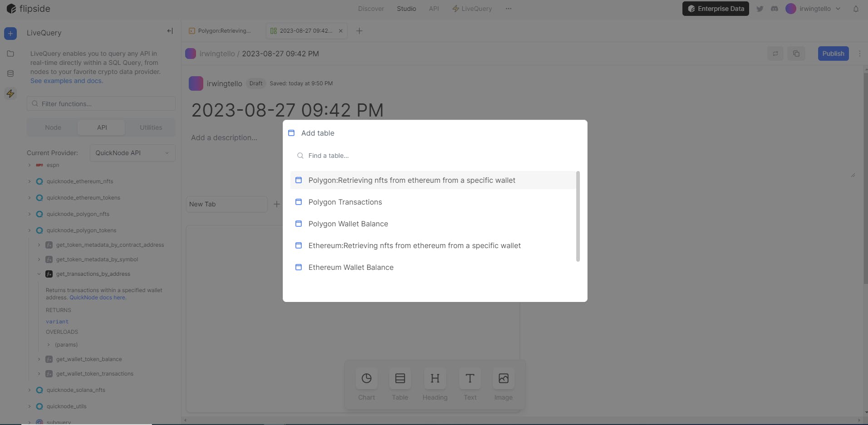
Task: Click the duplicate dashboard icon button
Action: [796, 54]
